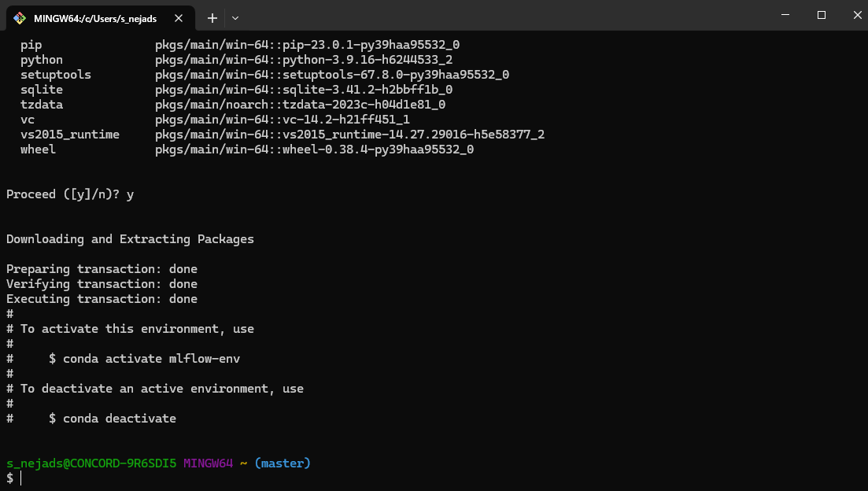
Task: Click the vs2015_runtime package name
Action: 70,134
